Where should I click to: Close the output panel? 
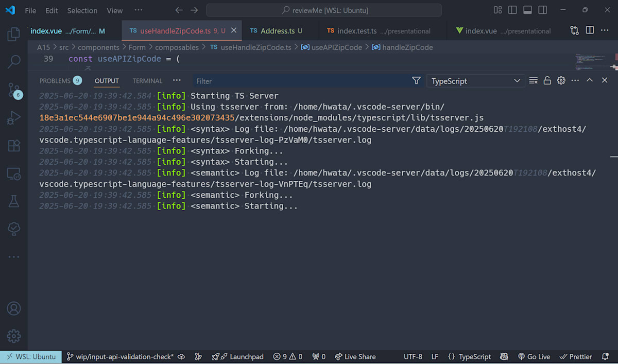605,81
